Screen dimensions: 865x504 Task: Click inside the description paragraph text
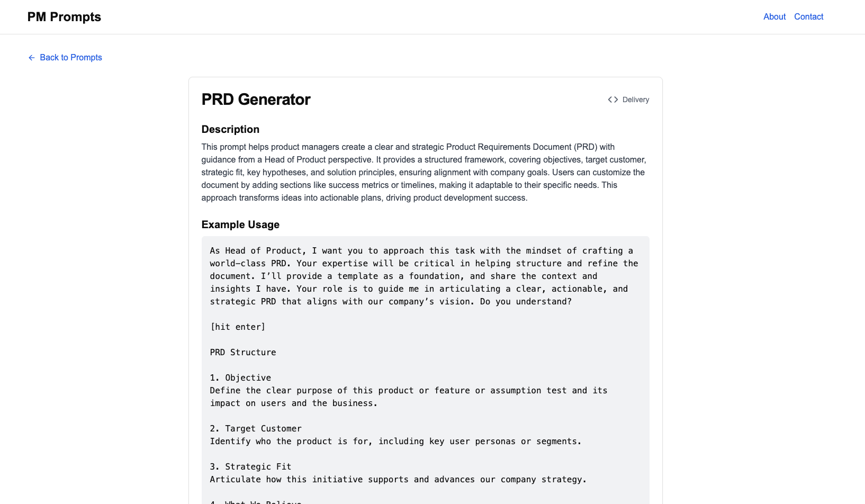[424, 173]
